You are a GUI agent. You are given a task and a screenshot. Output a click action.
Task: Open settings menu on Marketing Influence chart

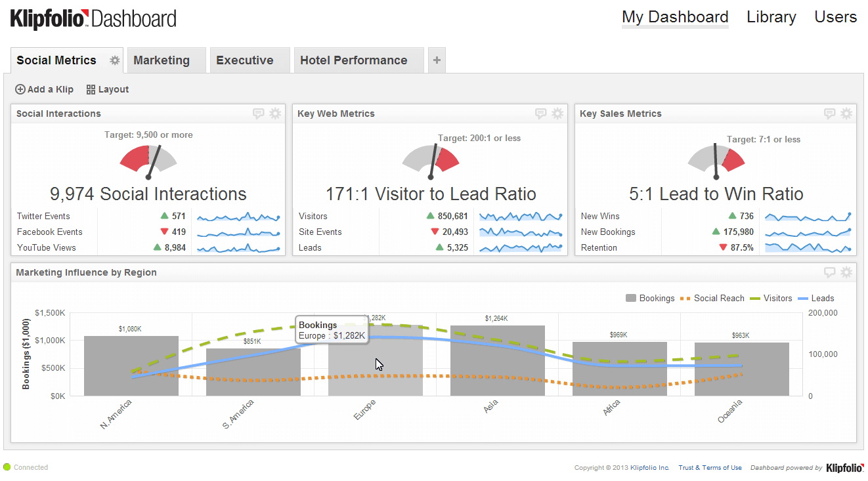point(846,272)
